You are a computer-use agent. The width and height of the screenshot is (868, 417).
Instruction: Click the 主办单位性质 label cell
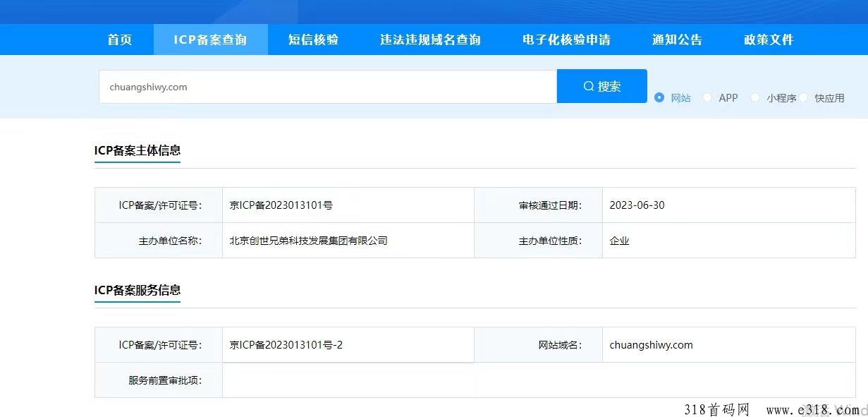(538, 241)
